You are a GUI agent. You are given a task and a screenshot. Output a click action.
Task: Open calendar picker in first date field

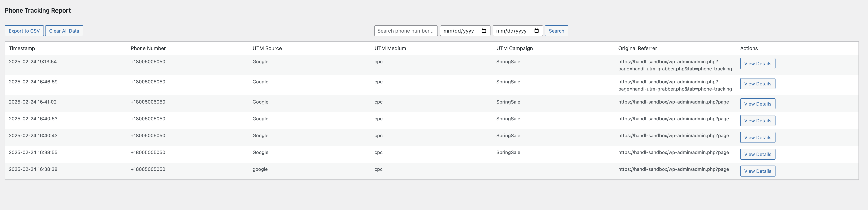(x=484, y=31)
